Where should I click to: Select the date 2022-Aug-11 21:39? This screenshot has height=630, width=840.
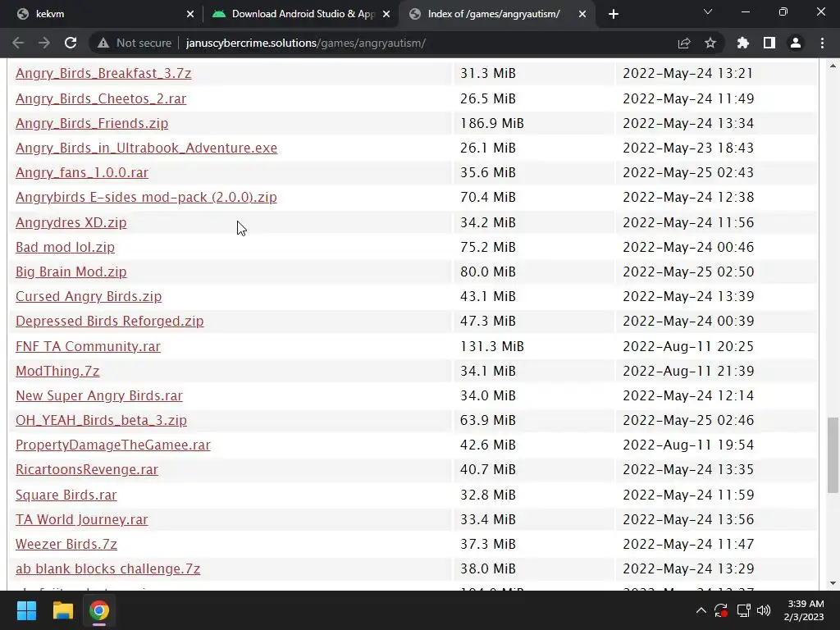[x=688, y=372]
